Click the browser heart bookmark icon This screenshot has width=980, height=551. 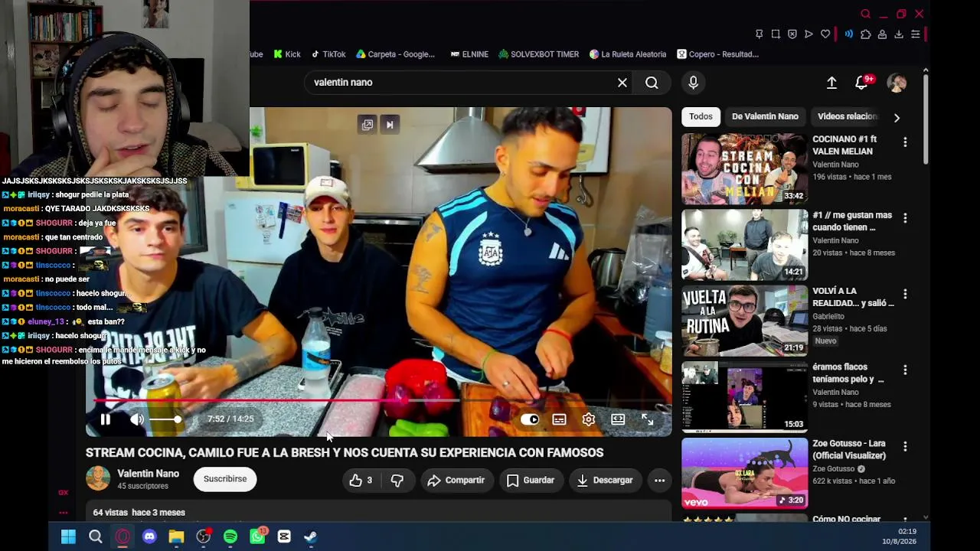(825, 34)
